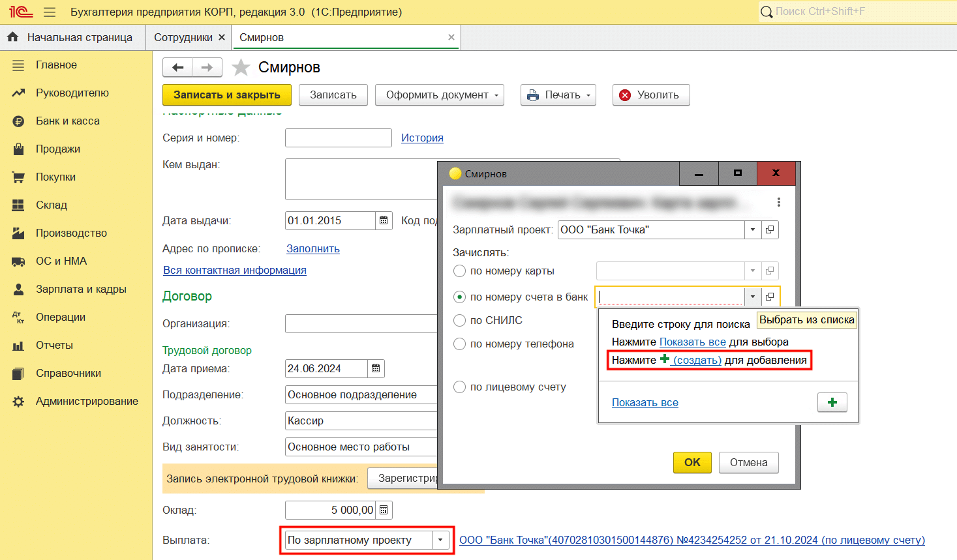
Task: Click the green plus create button
Action: (x=832, y=402)
